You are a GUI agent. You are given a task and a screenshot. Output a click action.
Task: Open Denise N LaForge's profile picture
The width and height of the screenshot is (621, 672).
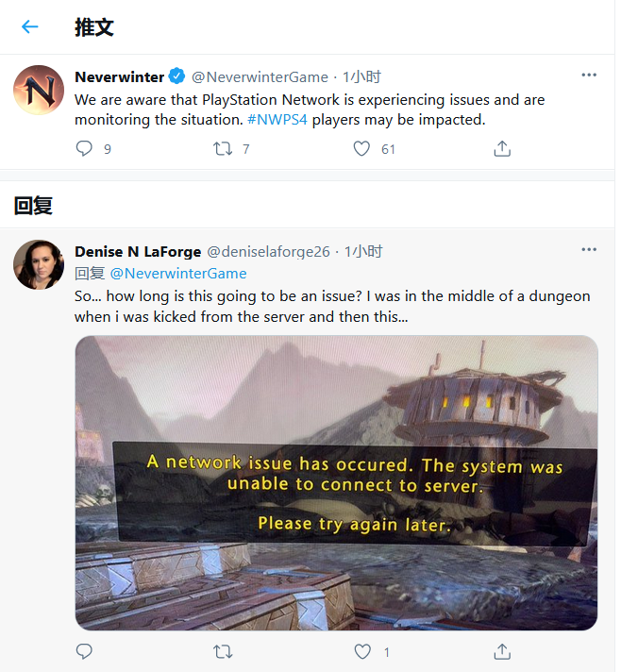pyautogui.click(x=39, y=264)
